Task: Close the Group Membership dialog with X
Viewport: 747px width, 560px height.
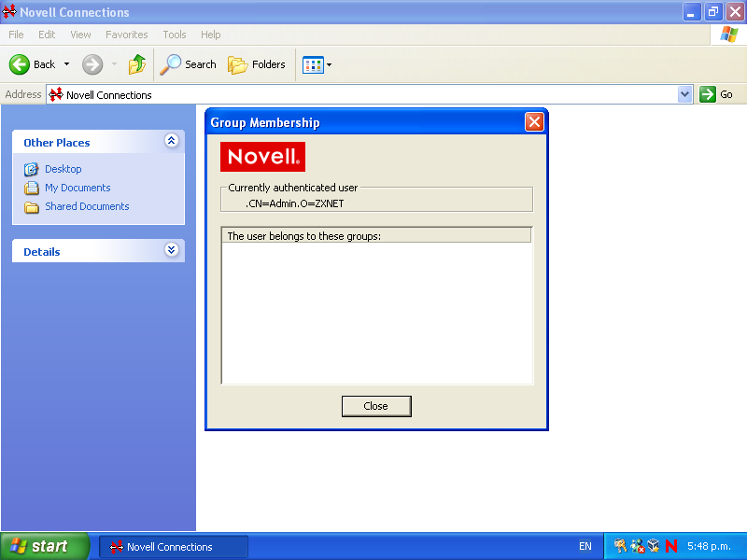Action: click(x=534, y=122)
